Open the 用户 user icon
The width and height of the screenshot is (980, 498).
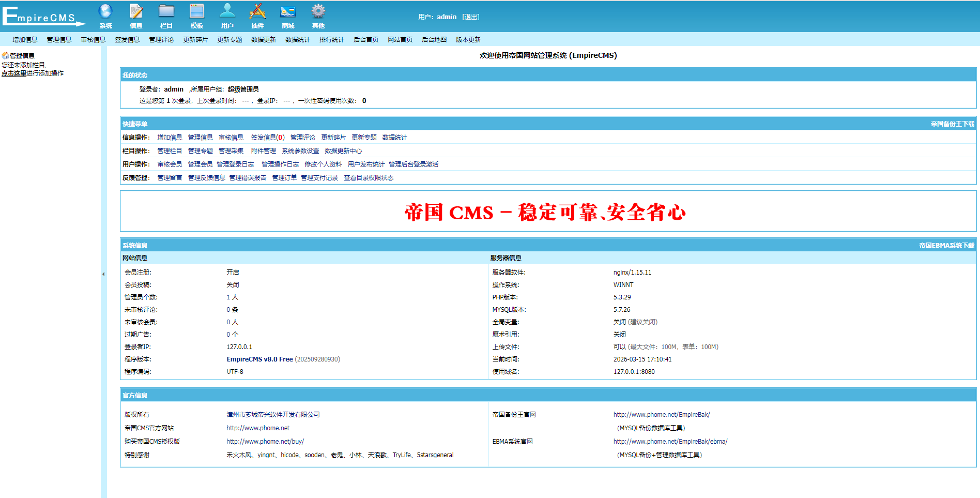(227, 12)
